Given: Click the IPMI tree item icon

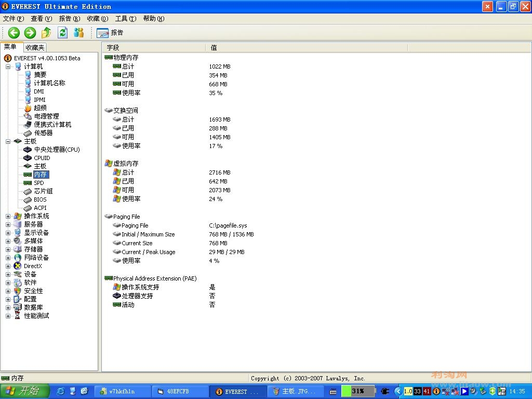Looking at the screenshot, I should pos(28,100).
